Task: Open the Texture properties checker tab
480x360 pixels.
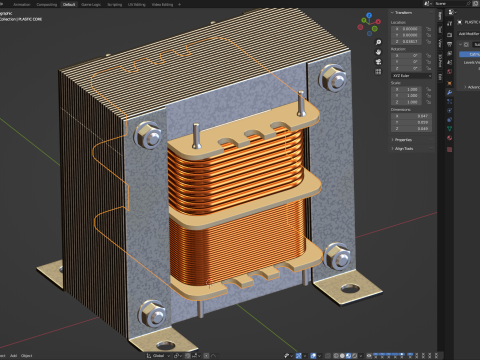Action: click(x=450, y=149)
